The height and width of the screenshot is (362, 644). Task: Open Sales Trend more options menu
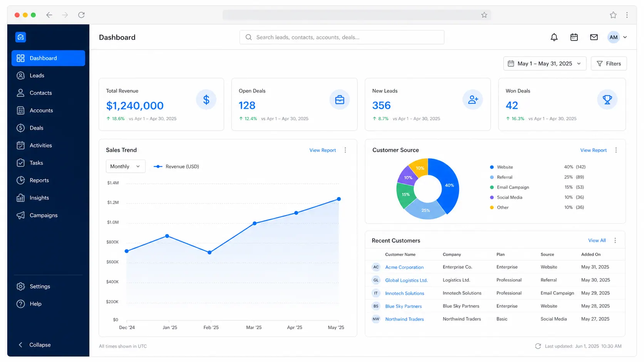pos(345,150)
